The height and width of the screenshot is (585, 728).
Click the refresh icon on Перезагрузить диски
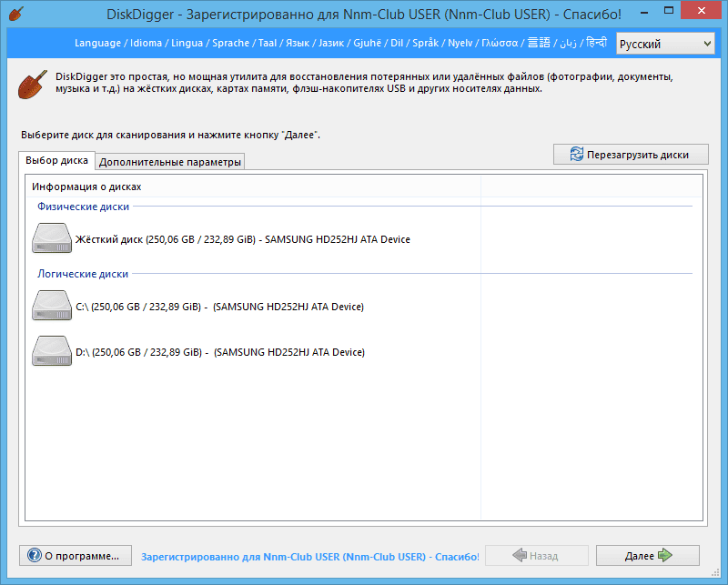[x=576, y=155]
